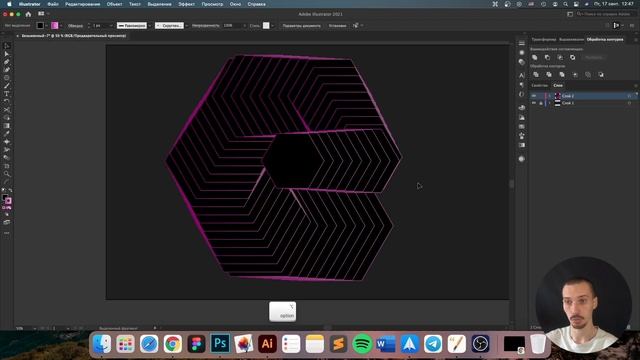This screenshot has width=640, height=360.
Task: Click the Minus Front shape mode icon
Action: (x=547, y=58)
